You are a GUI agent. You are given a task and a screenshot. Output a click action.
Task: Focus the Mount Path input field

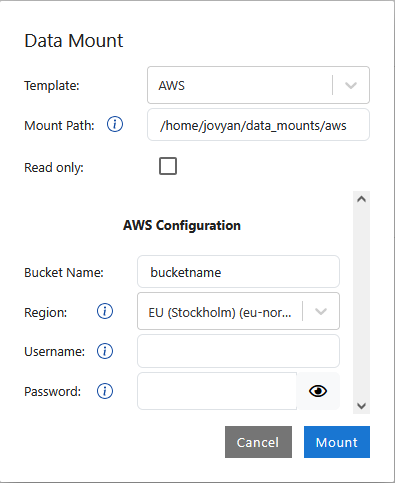coord(258,125)
